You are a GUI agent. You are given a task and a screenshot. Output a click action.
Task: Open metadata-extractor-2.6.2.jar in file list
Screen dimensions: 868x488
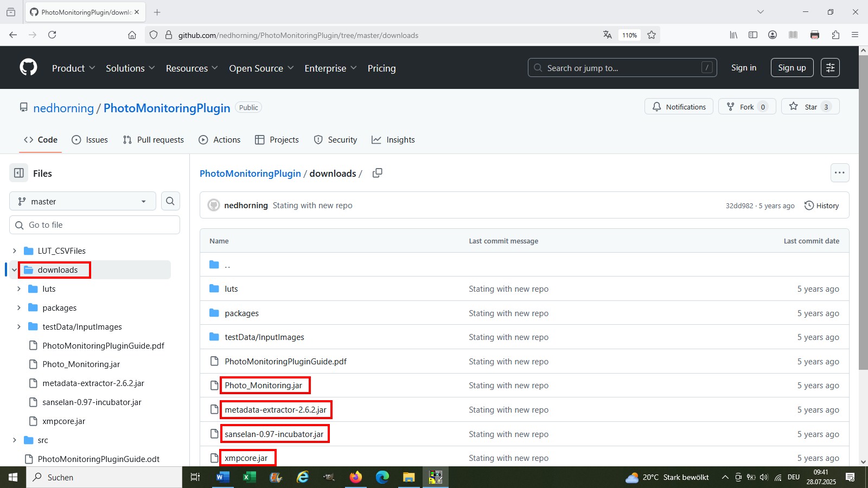click(x=276, y=409)
